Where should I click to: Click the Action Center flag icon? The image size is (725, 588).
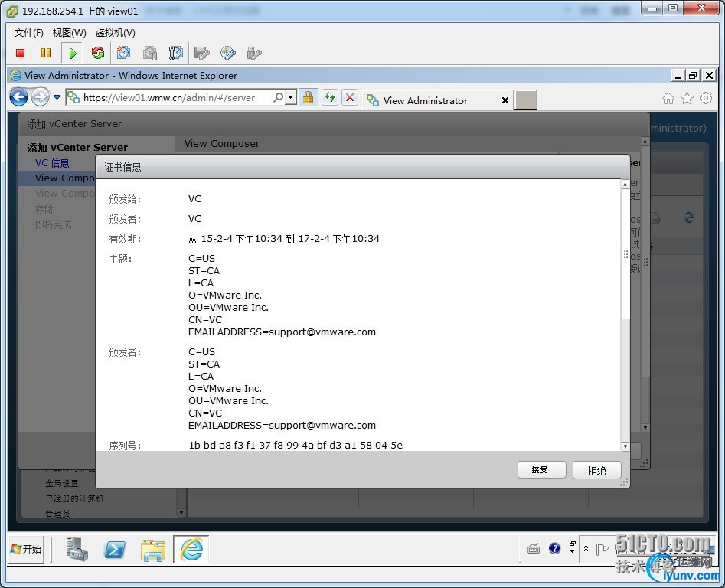[x=602, y=549]
